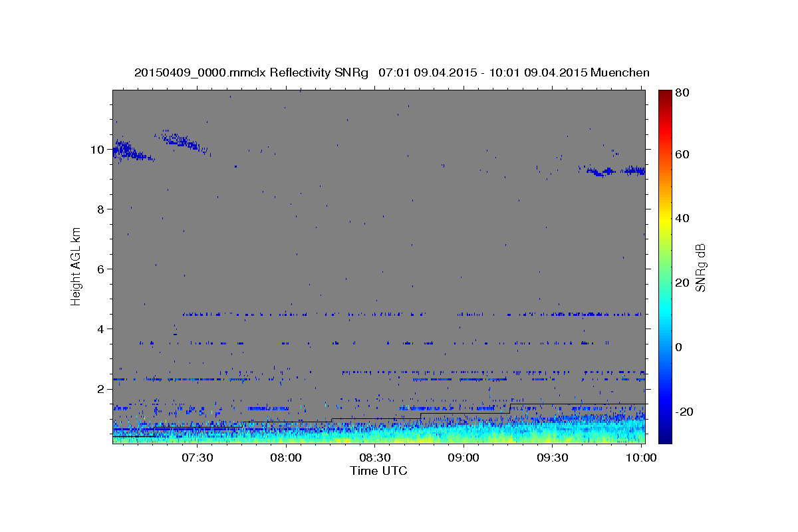This screenshot has width=798, height=532.
Task: Click the height tick label 10
Action: tap(98, 149)
